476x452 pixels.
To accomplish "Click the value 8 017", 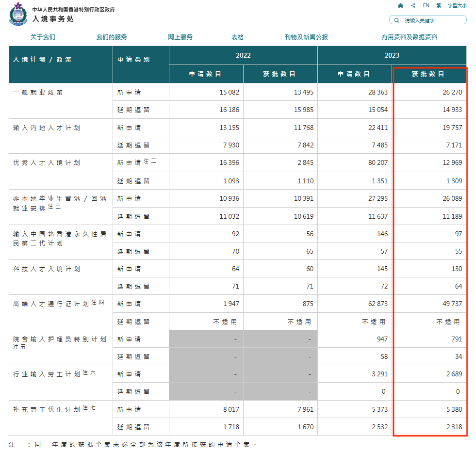I will 231,409.
